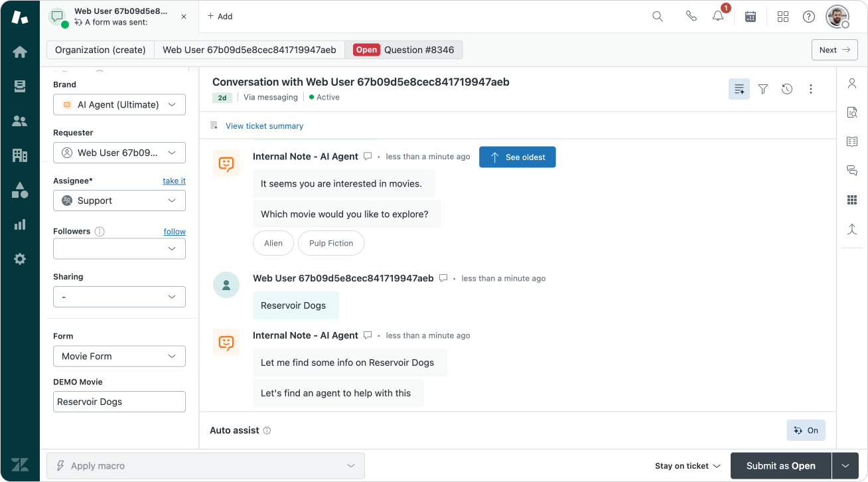Click the Web User message avatar

coord(226,285)
